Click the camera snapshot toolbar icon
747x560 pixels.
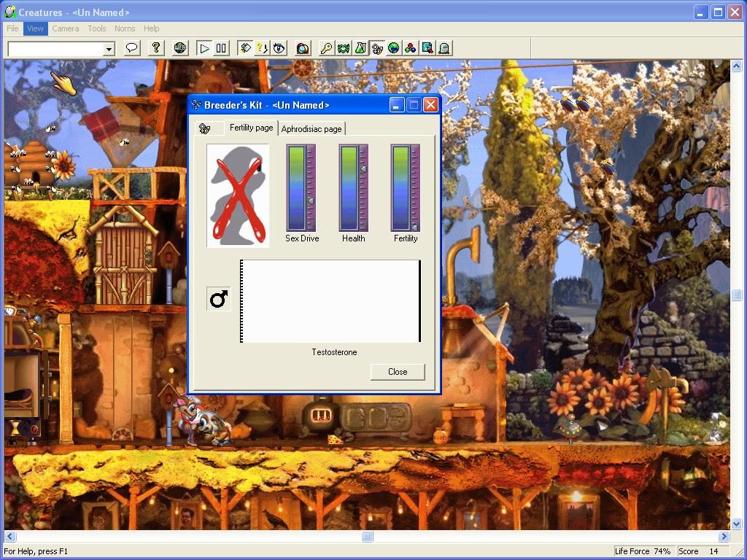click(x=303, y=48)
